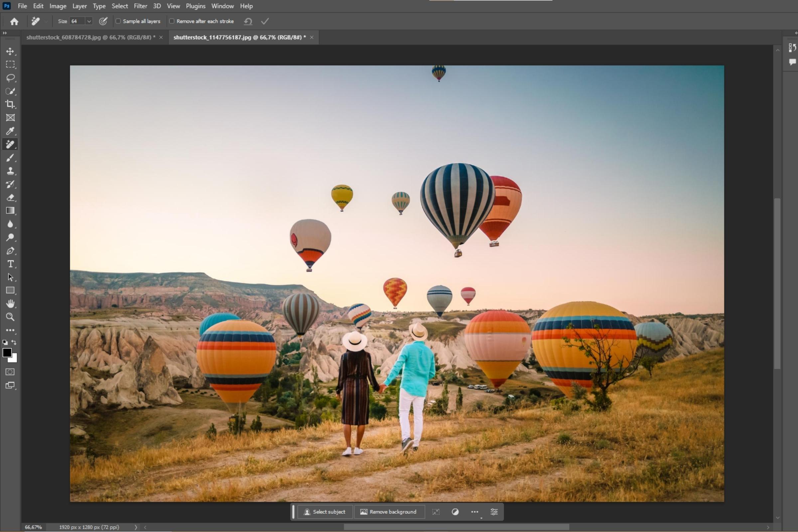This screenshot has width=798, height=532.
Task: Select the Eyedropper tool
Action: click(10, 131)
